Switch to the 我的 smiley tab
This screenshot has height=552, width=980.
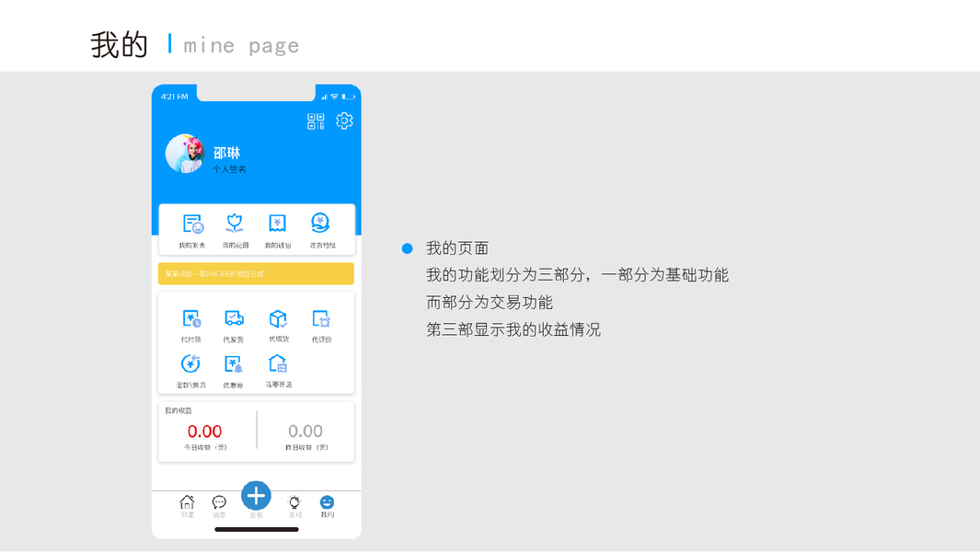click(327, 506)
